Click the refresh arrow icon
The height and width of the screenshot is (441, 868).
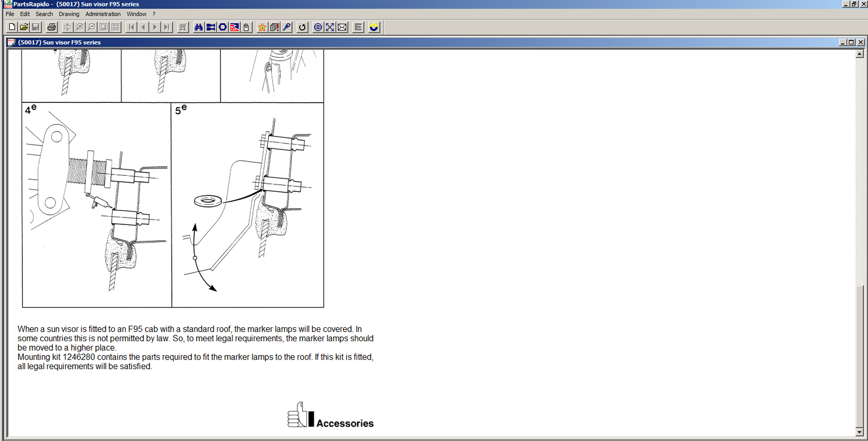click(x=302, y=27)
